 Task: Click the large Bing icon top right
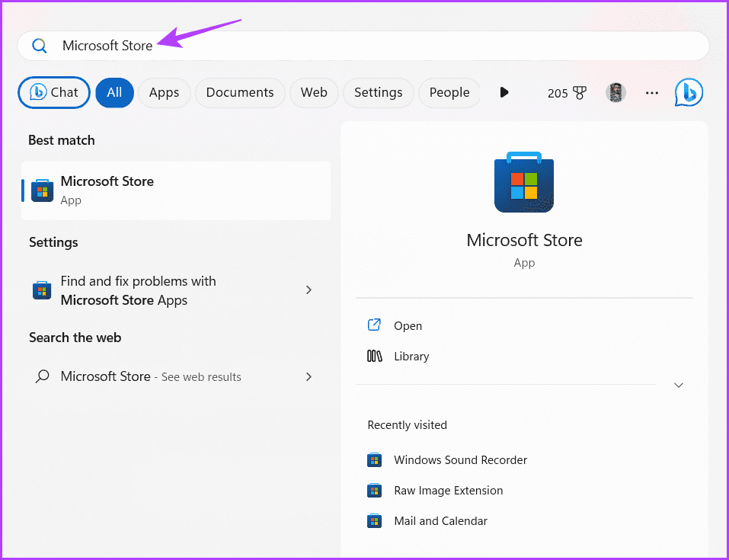[x=689, y=92]
